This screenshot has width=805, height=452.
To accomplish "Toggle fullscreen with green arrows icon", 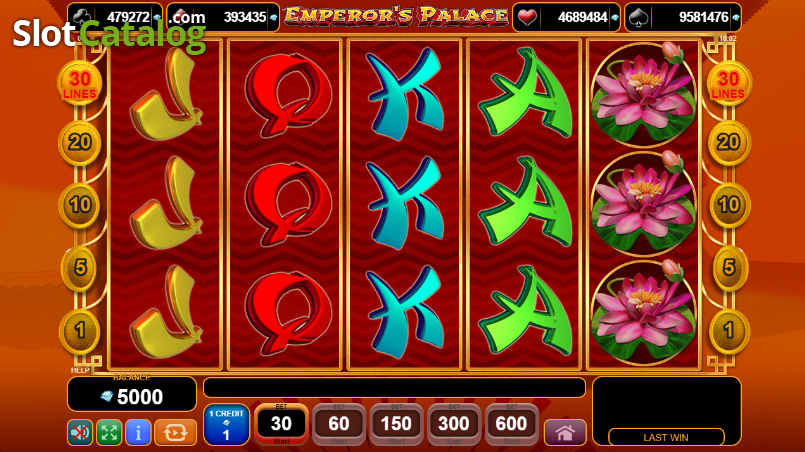I will coord(109,432).
